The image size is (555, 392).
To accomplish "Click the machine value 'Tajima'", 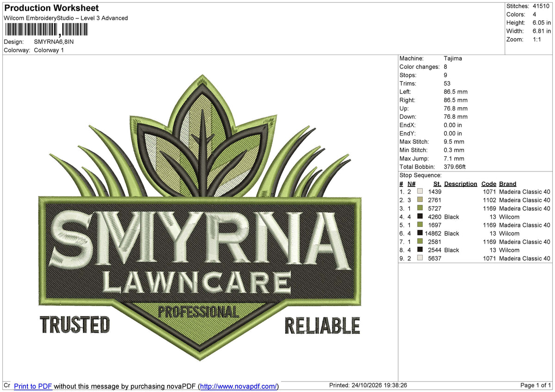I will coord(453,58).
